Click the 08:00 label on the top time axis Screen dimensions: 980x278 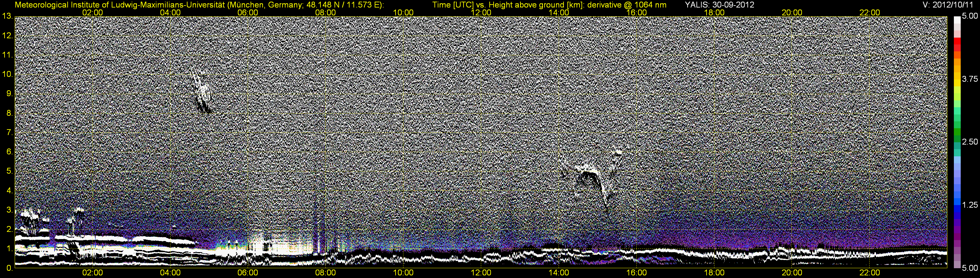pos(326,12)
